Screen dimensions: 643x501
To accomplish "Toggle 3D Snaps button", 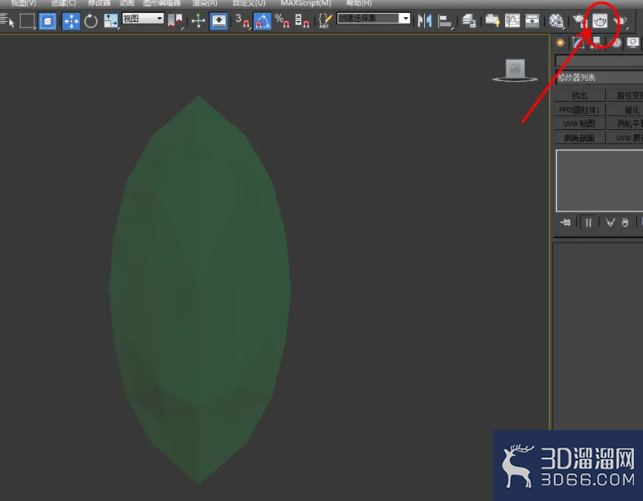I will point(242,21).
